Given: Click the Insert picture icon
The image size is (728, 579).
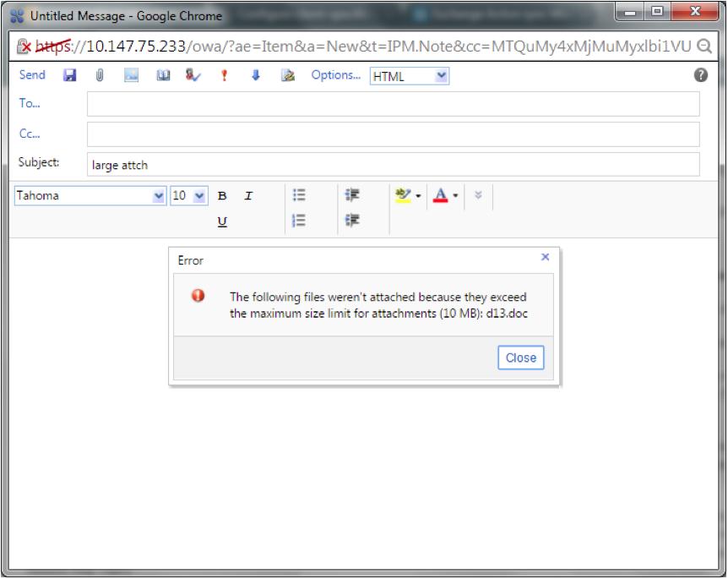Looking at the screenshot, I should (x=131, y=75).
